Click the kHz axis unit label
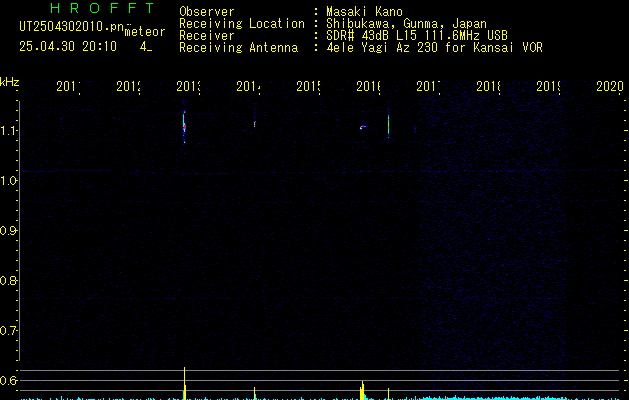Image resolution: width=629 pixels, height=400 pixels. [x=10, y=83]
